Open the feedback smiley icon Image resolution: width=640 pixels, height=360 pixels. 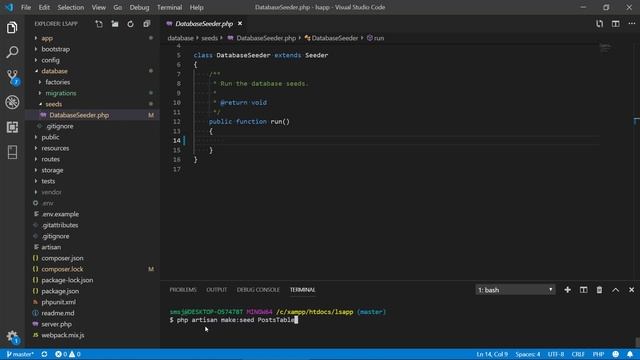[x=616, y=354]
